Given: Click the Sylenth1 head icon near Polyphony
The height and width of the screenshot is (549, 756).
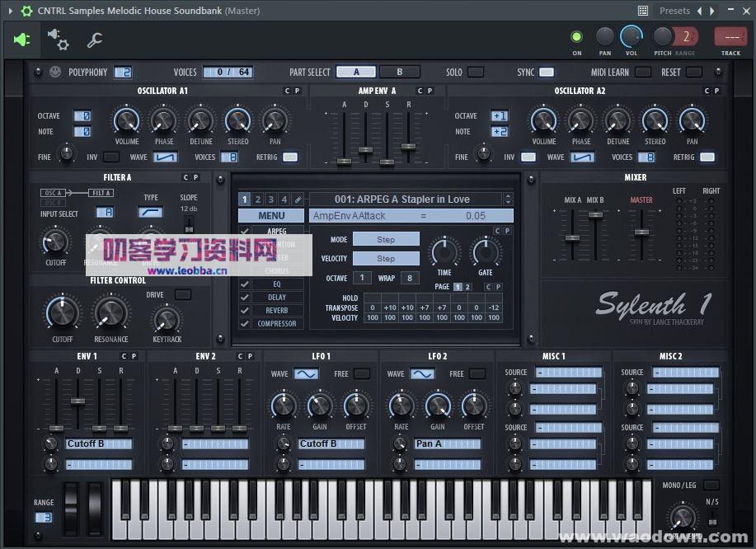Looking at the screenshot, I should 54,72.
